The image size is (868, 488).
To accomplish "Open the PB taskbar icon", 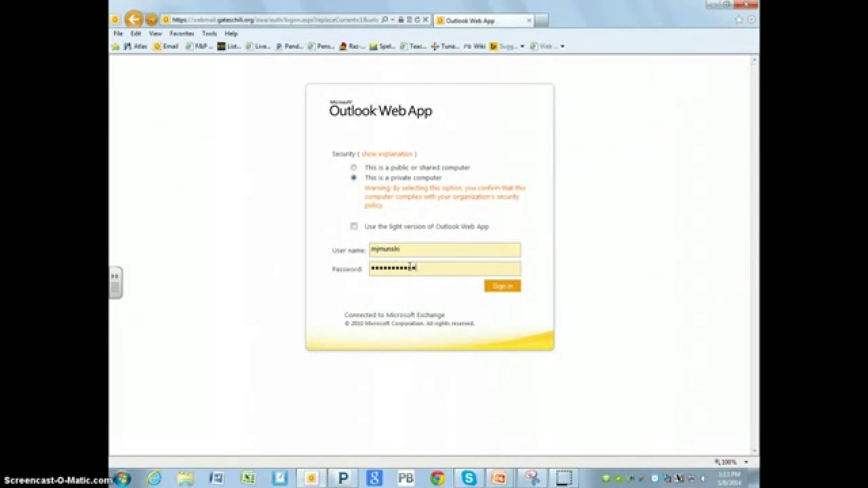I will [x=406, y=479].
